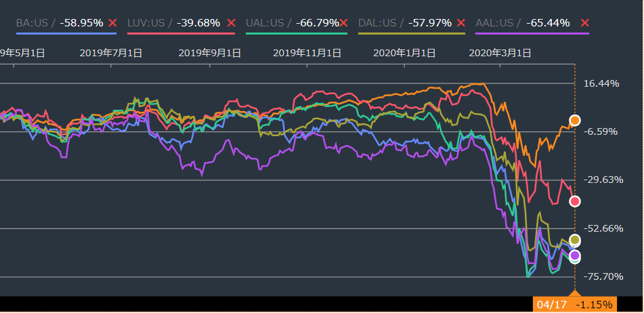Click the olive DAL endpoint marker
This screenshot has height=313, width=644.
(575, 240)
